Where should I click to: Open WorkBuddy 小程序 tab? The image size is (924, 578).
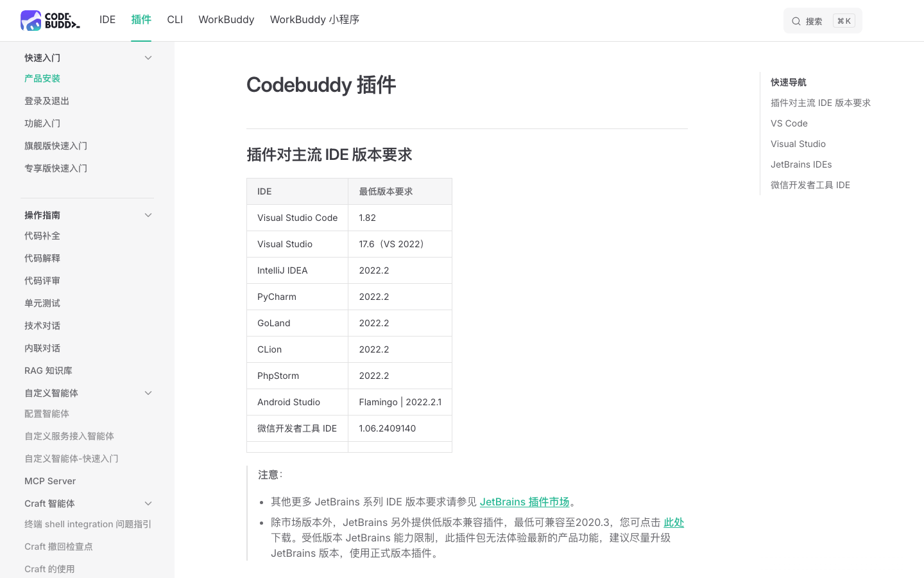click(314, 20)
